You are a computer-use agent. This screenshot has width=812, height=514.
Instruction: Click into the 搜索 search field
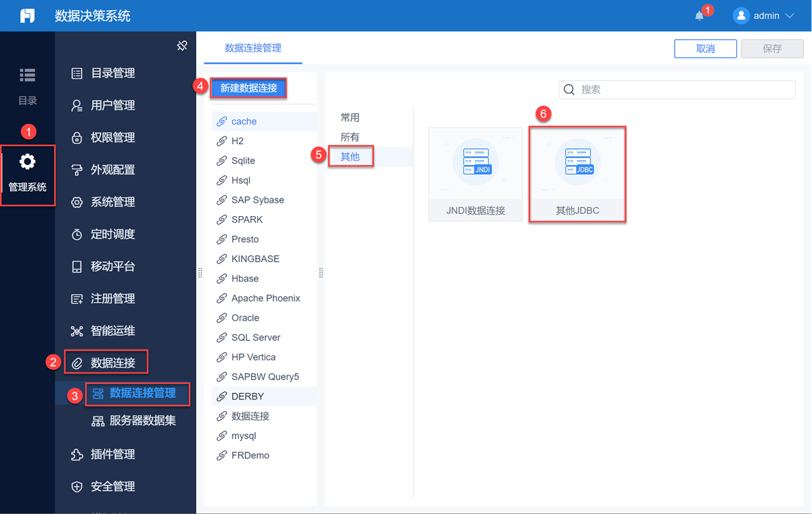677,89
